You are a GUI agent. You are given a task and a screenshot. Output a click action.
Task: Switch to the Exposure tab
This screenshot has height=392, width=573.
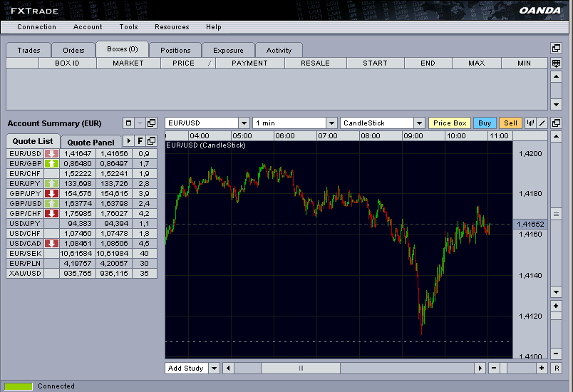coord(228,51)
